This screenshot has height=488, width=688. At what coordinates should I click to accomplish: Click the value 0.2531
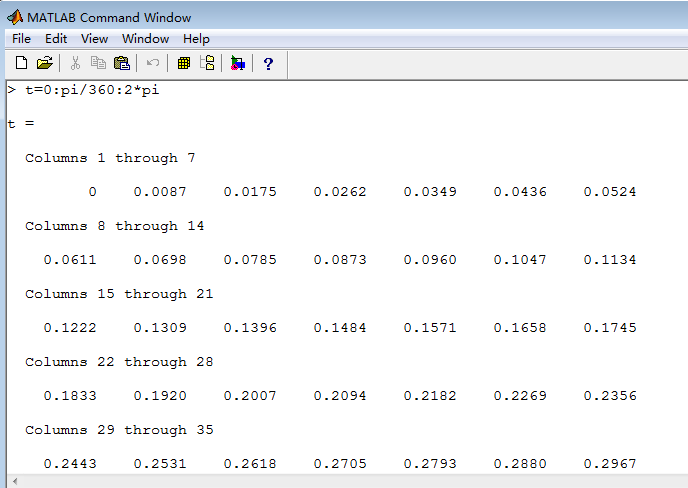[160, 464]
